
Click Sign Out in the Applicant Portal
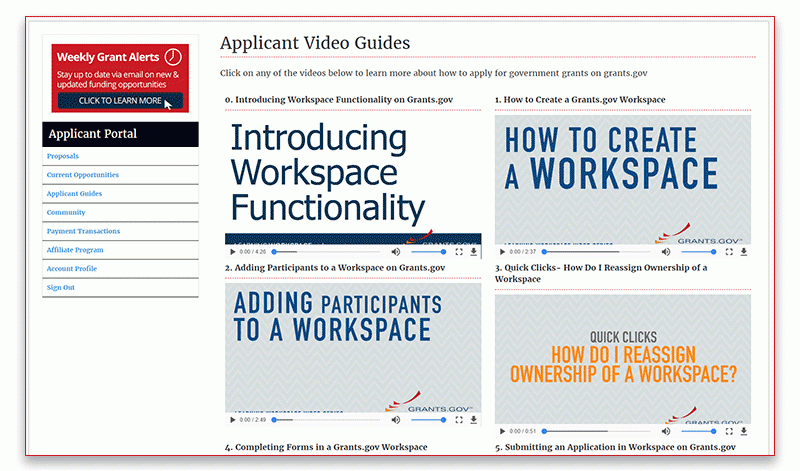pos(60,288)
